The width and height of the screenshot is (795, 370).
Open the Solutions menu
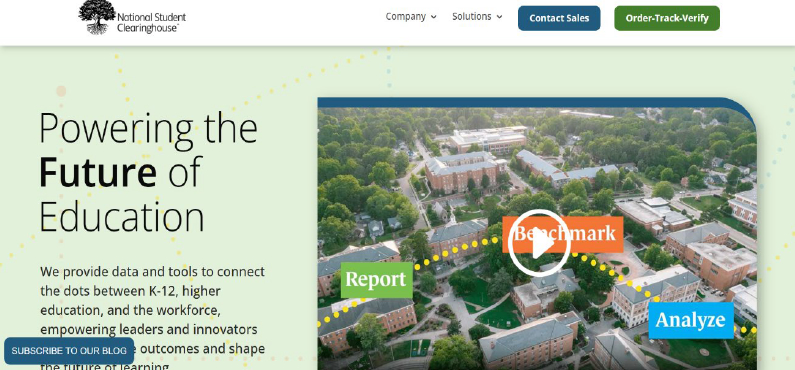472,17
